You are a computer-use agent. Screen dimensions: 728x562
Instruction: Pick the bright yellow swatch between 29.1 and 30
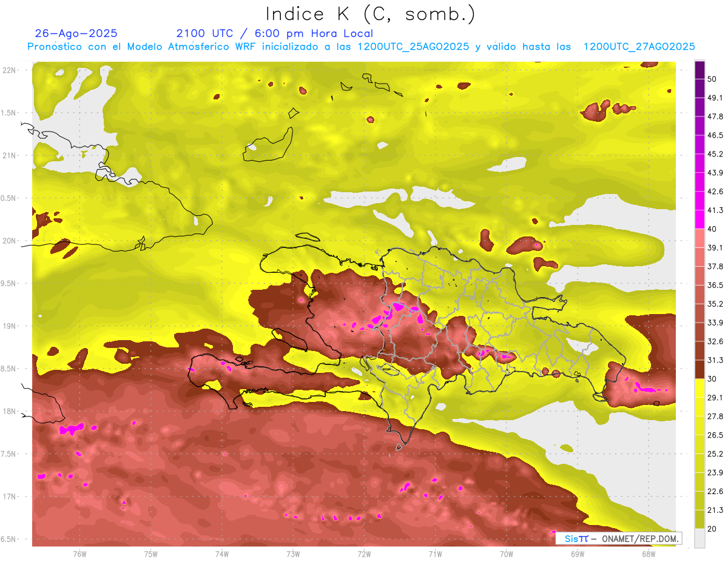pyautogui.click(x=699, y=389)
